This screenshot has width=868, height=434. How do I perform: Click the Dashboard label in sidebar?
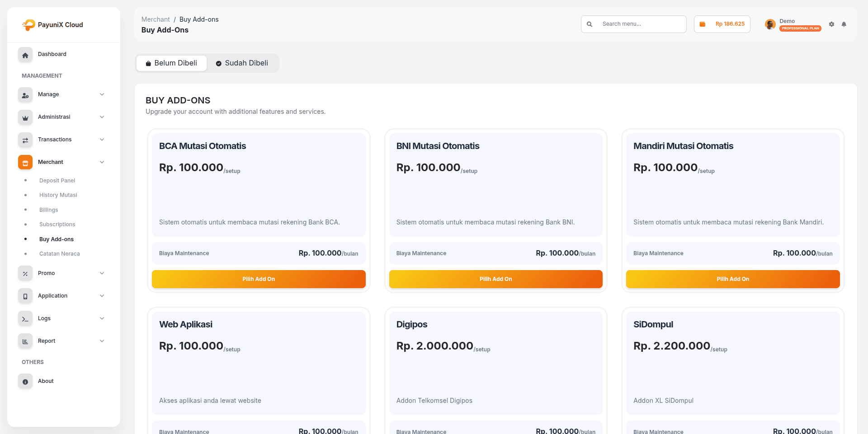[52, 54]
